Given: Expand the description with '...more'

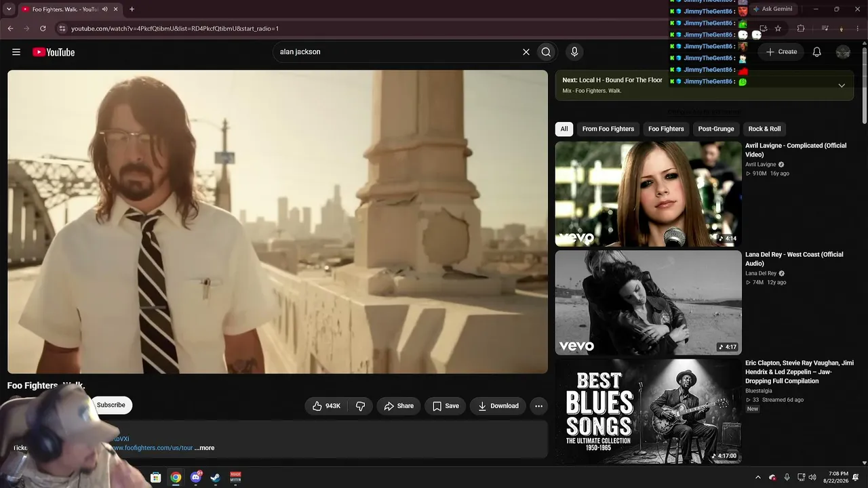Looking at the screenshot, I should (x=204, y=448).
